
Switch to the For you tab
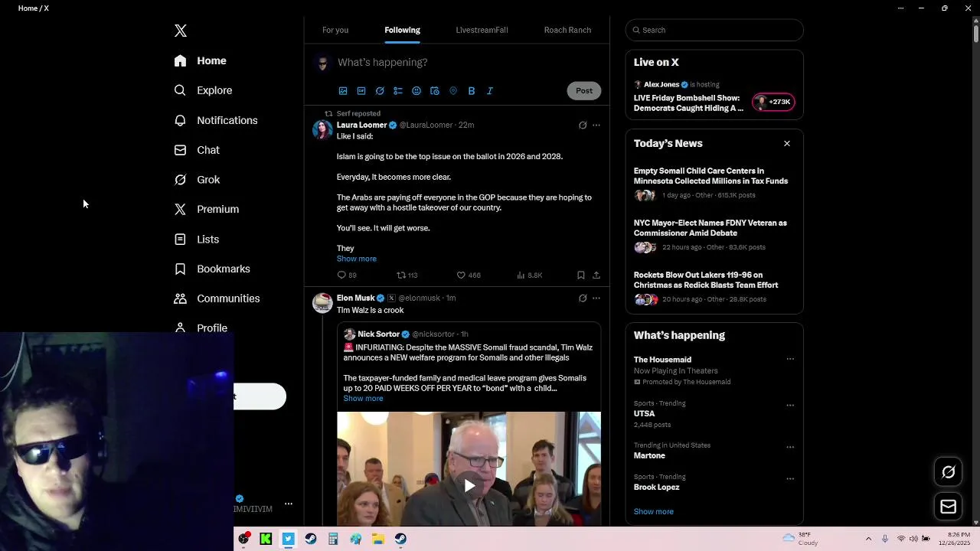pos(335,30)
